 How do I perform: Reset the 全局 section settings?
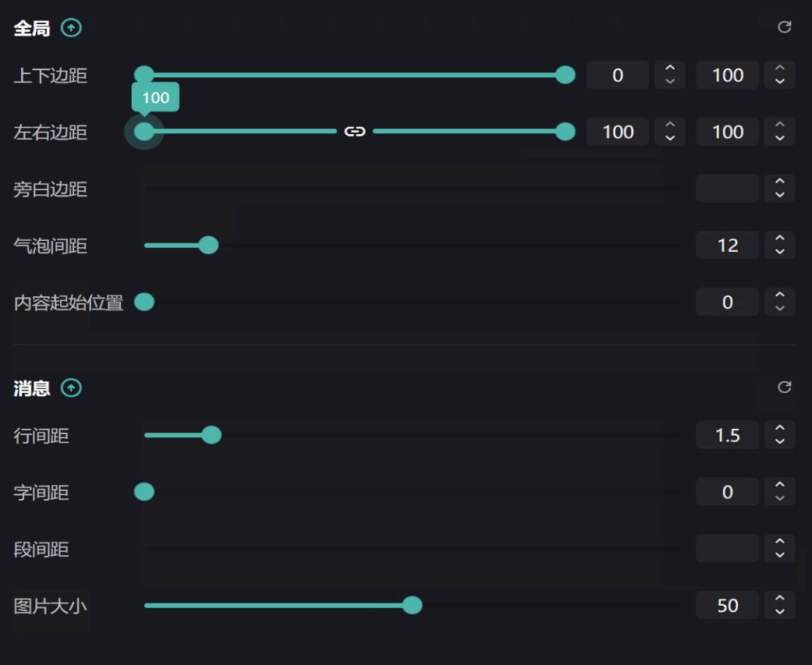[x=785, y=27]
